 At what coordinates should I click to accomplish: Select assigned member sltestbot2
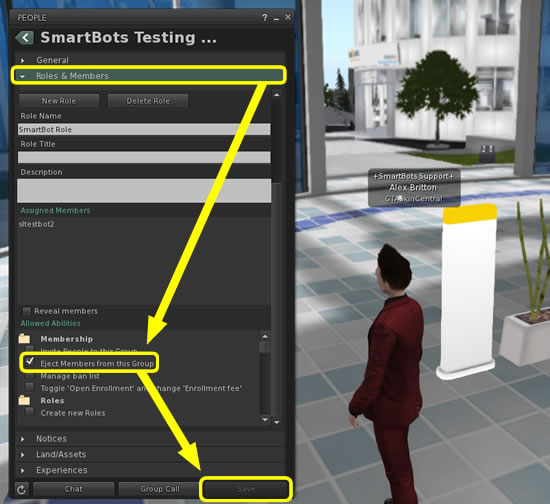point(36,224)
